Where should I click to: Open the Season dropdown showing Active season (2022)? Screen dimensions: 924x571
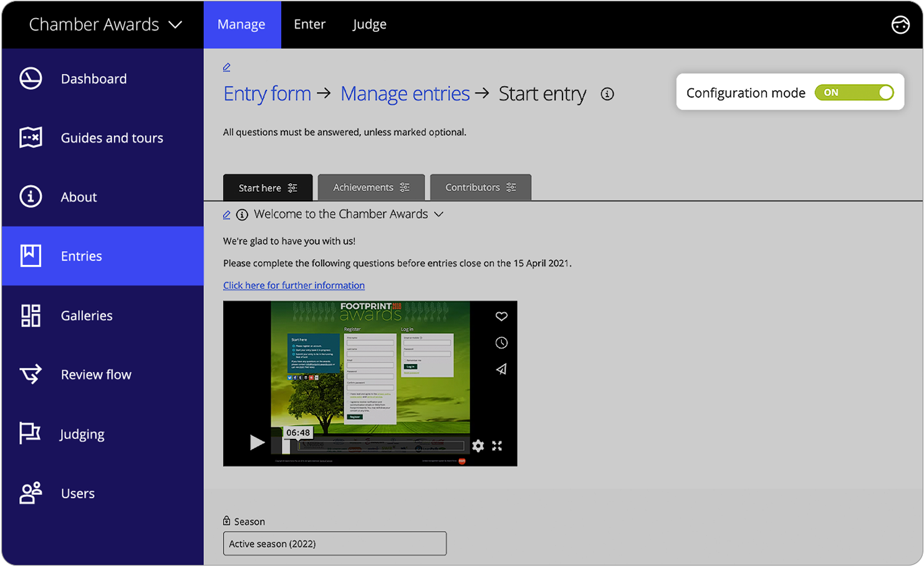click(335, 543)
